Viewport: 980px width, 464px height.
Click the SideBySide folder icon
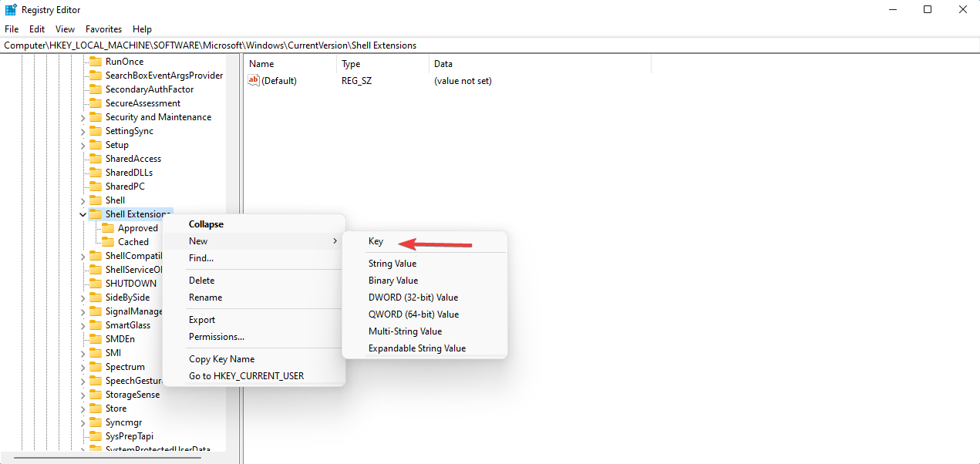pos(95,298)
